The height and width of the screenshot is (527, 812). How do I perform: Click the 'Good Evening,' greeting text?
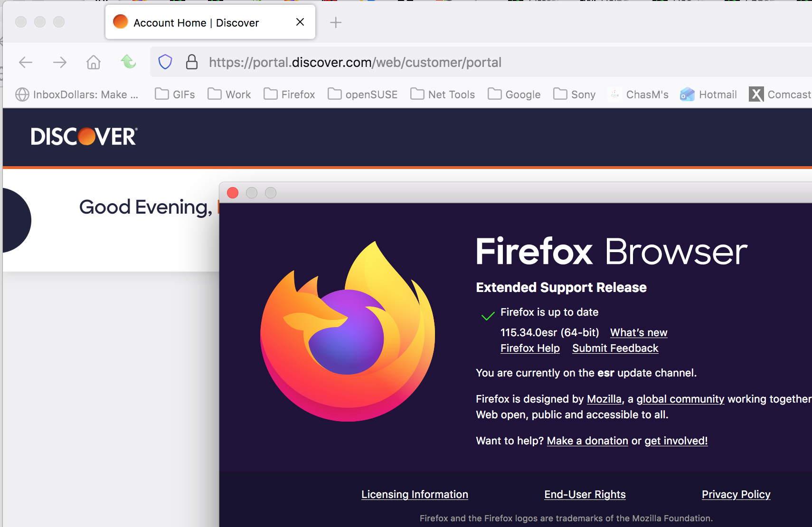pos(146,207)
